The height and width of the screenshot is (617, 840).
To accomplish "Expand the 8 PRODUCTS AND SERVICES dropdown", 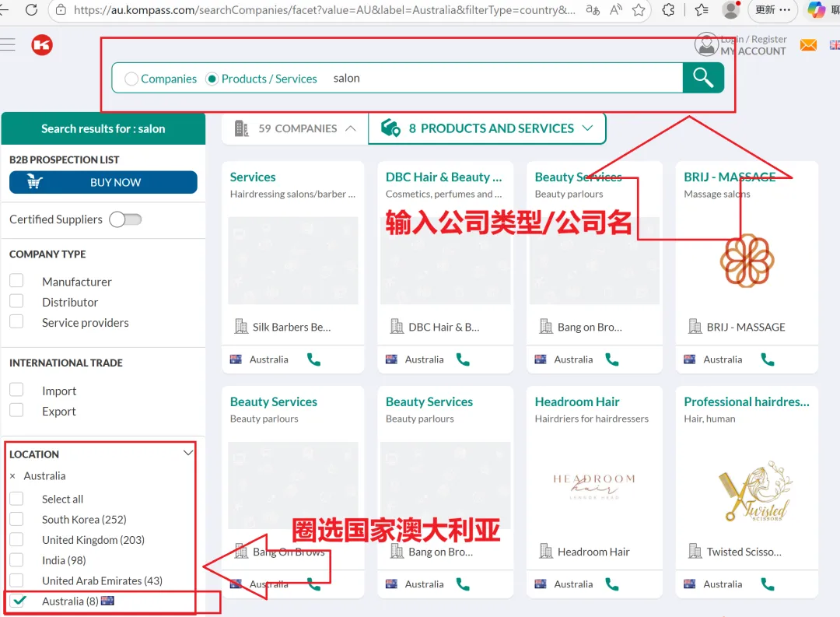I will click(x=590, y=128).
